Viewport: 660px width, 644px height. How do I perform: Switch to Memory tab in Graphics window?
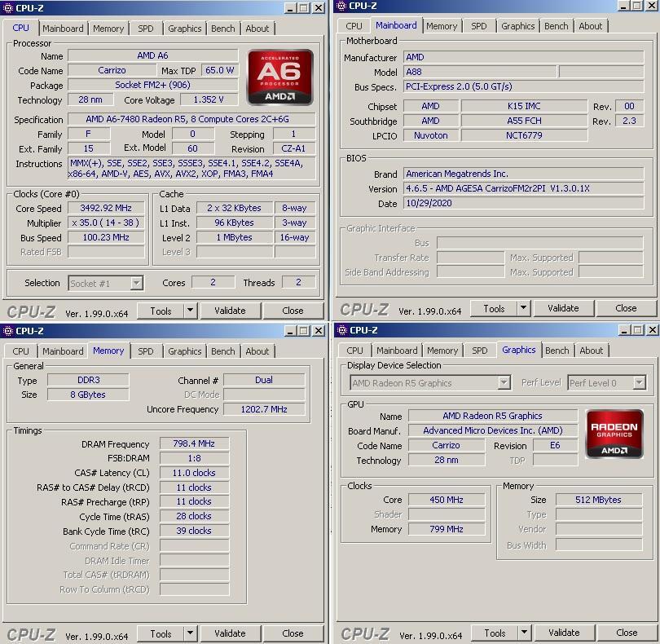click(442, 351)
